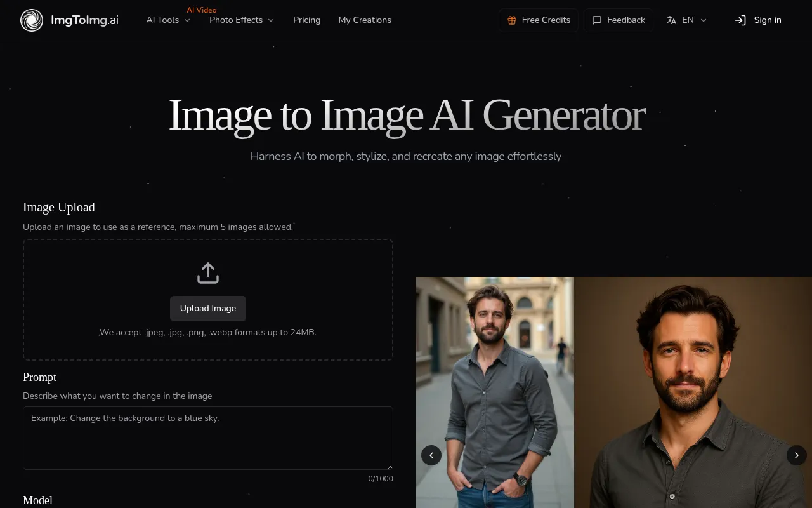Open the Pricing page
The height and width of the screenshot is (508, 812).
306,20
